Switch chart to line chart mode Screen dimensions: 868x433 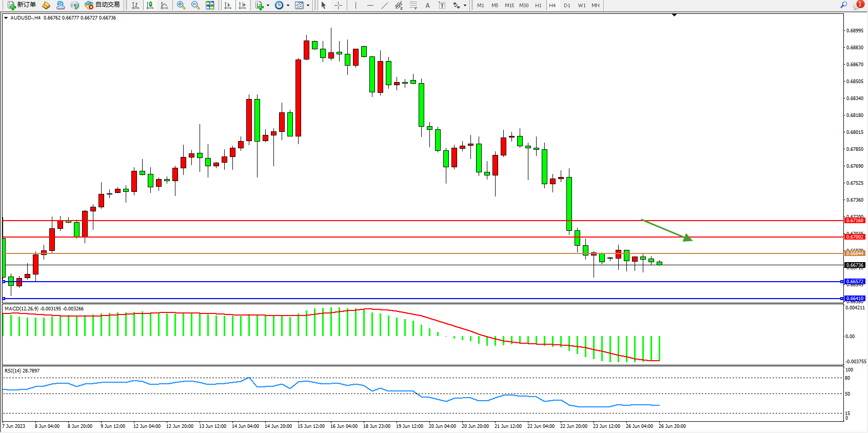[164, 5]
